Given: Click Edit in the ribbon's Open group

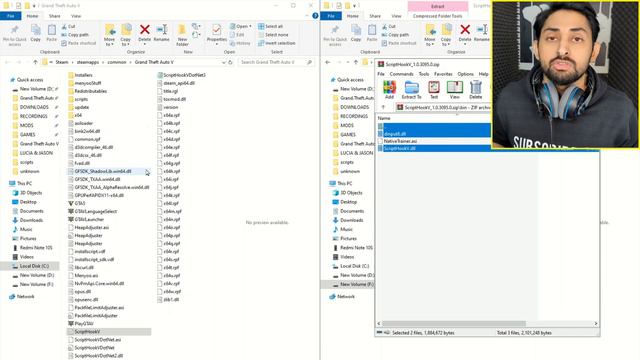Looking at the screenshot, I should click(237, 35).
